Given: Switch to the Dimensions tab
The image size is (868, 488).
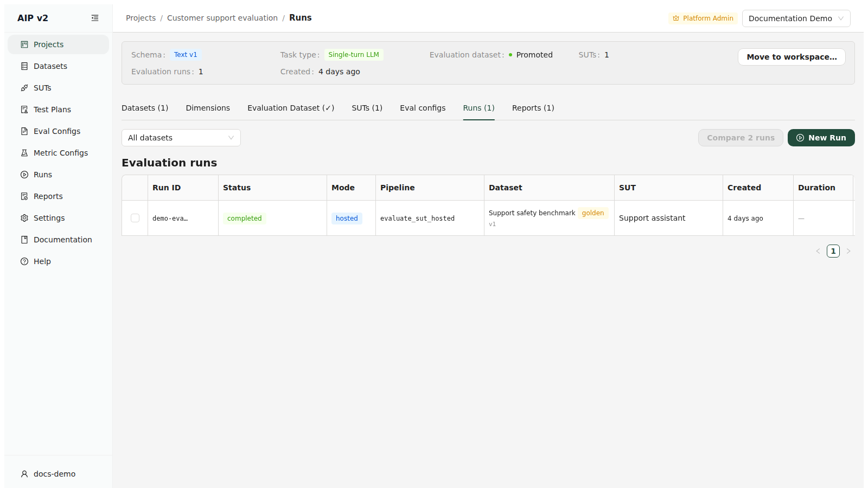Looking at the screenshot, I should pyautogui.click(x=208, y=108).
